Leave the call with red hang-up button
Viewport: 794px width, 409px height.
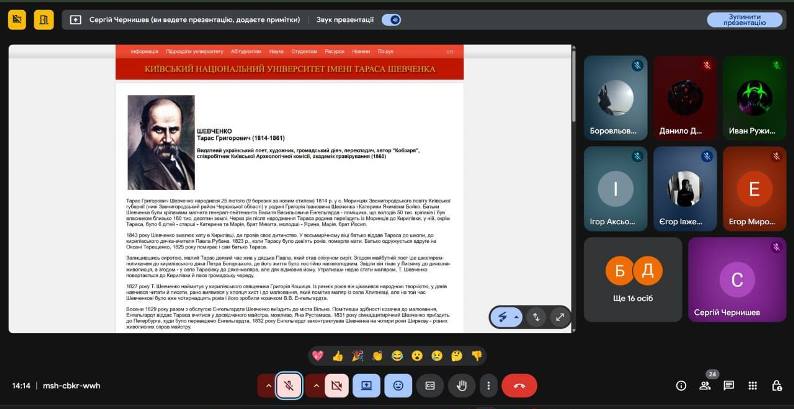coord(519,386)
